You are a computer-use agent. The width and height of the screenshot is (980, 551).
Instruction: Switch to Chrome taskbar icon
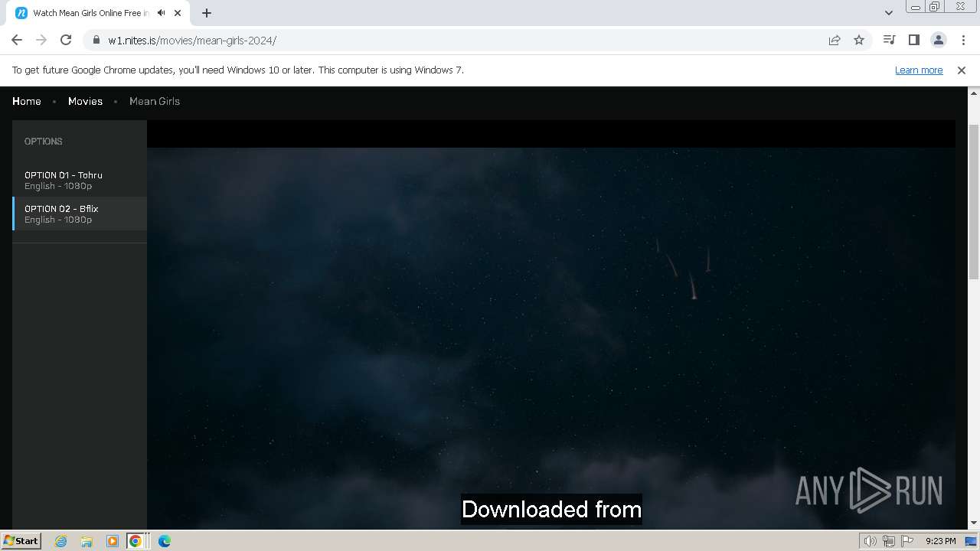[136, 541]
